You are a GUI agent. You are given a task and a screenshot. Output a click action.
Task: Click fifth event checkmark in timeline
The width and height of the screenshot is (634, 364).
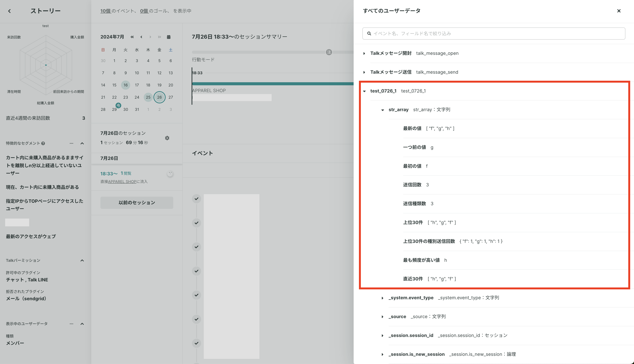[197, 295]
